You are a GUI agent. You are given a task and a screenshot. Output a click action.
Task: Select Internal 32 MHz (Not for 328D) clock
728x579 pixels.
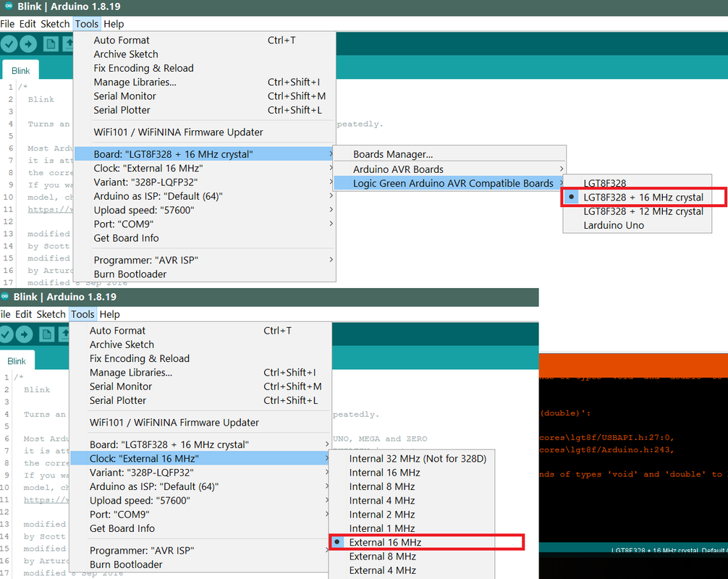(x=412, y=459)
